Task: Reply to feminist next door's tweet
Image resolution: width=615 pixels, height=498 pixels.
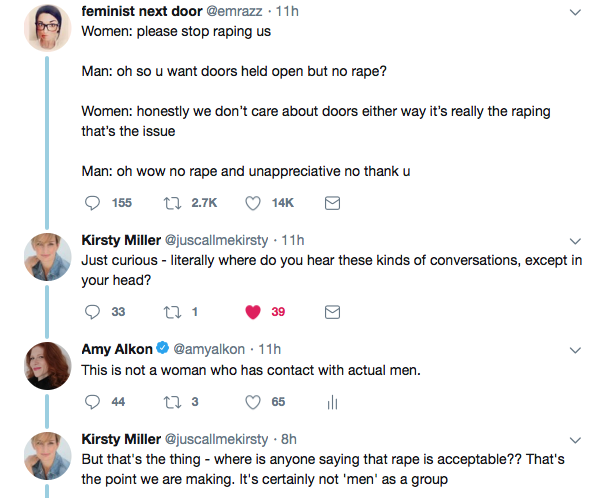Action: [x=93, y=203]
